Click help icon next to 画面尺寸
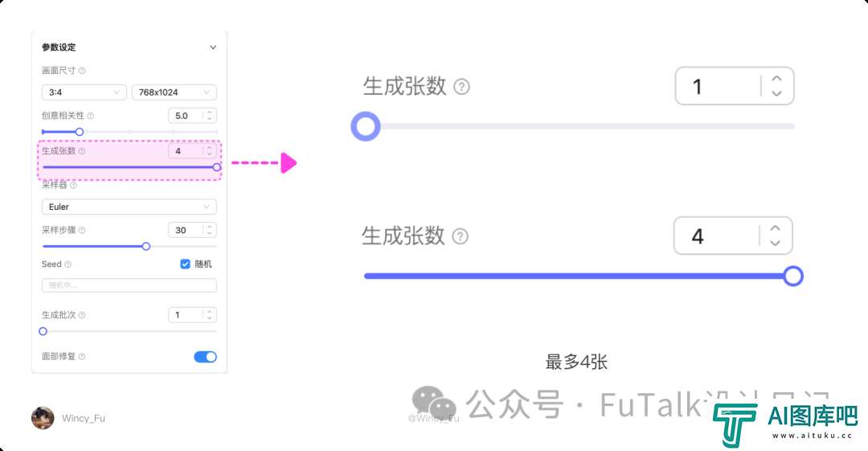 coord(82,71)
